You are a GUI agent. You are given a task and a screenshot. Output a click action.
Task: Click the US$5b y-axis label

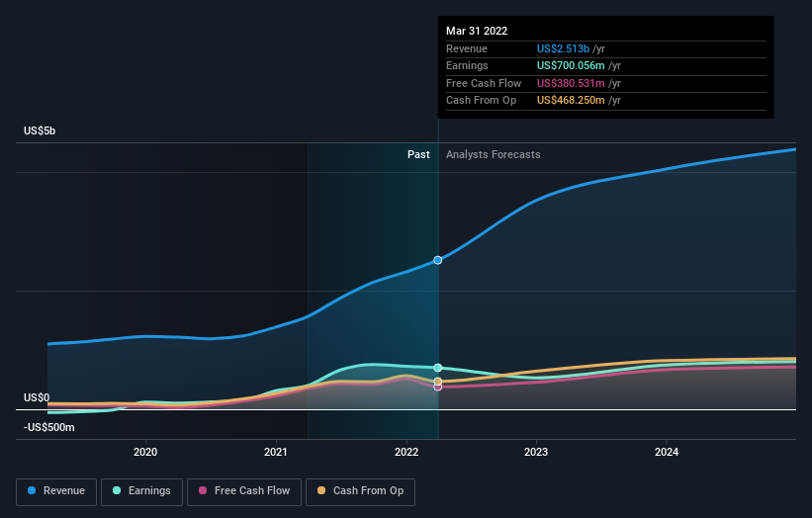40,130
